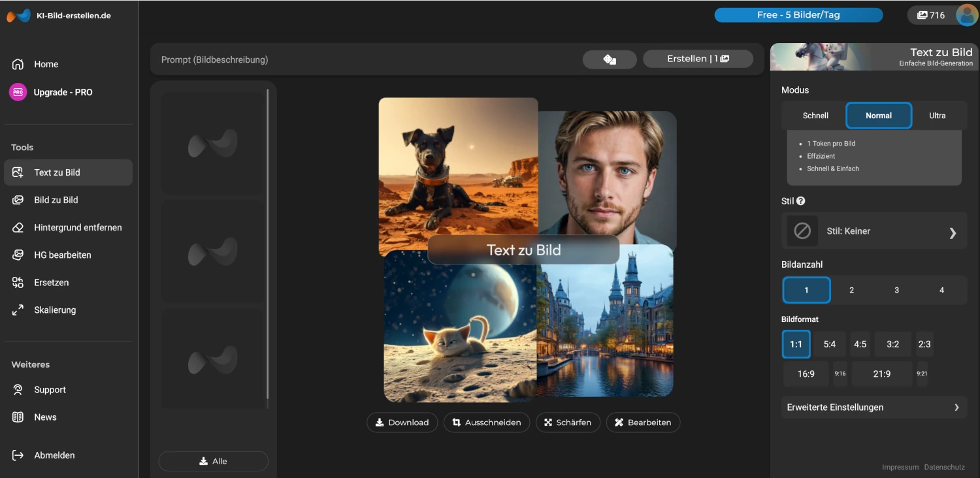This screenshot has width=980, height=478.
Task: Select the Schnell mode option
Action: tap(815, 116)
